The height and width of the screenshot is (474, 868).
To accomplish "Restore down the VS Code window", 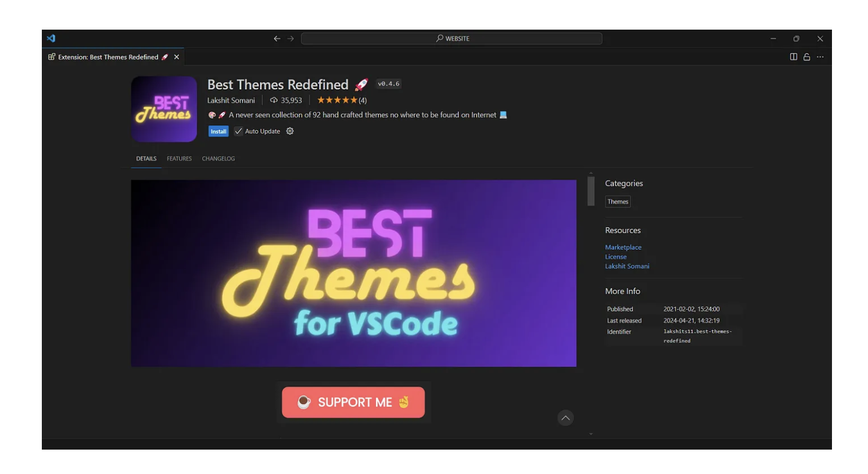I will point(797,38).
